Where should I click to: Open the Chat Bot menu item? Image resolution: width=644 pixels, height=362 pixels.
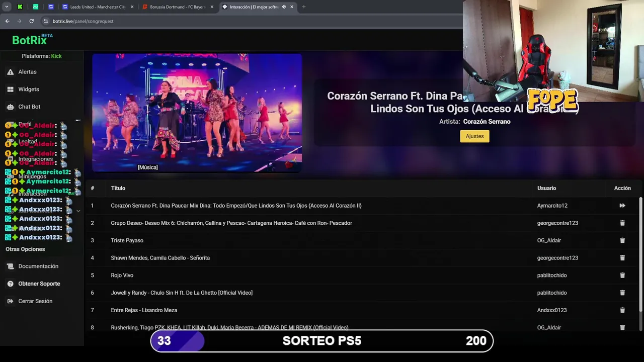[29, 107]
